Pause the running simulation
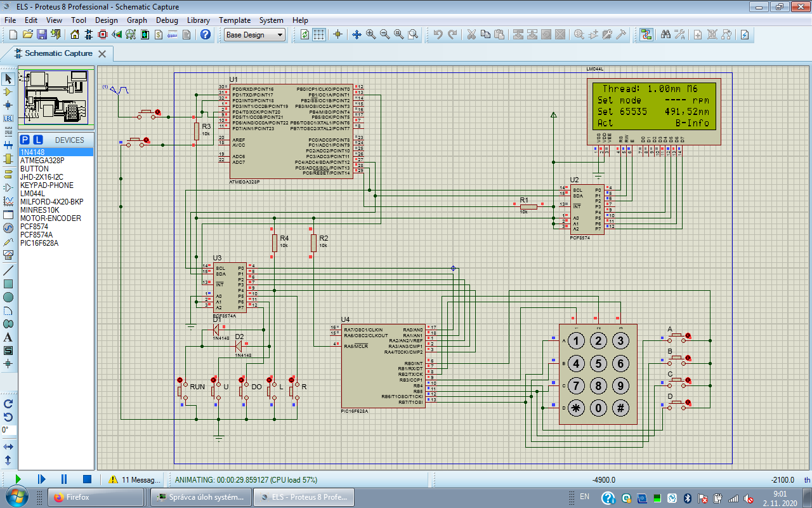This screenshot has height=508, width=812. (x=64, y=479)
